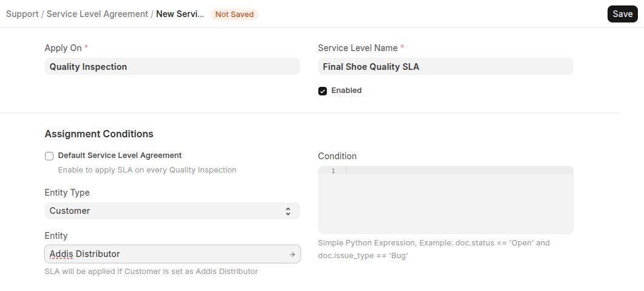The image size is (644, 291).
Task: Click the up-down chevron icon in Entity Type
Action: (288, 211)
